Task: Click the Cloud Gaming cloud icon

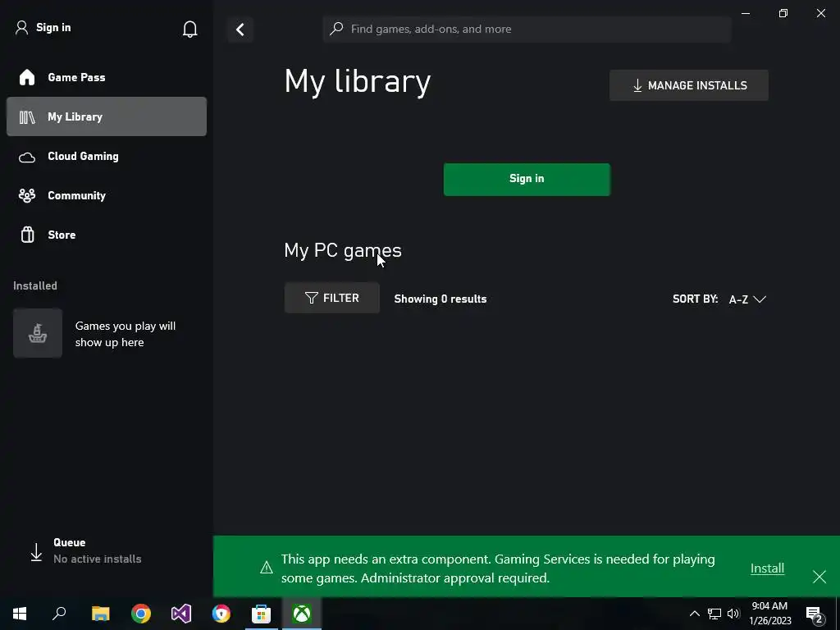Action: (27, 157)
